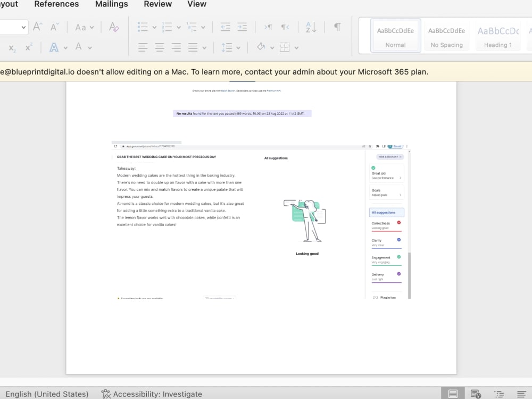Apply the Heading 1 style
532x399 pixels.
pos(498,36)
